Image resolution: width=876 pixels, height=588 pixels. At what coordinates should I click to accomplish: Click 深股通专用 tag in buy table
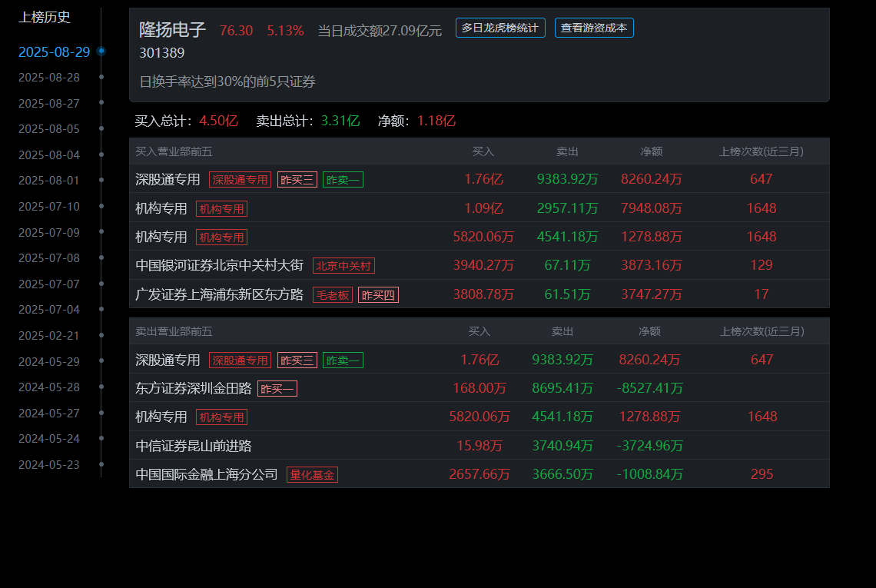click(x=241, y=179)
